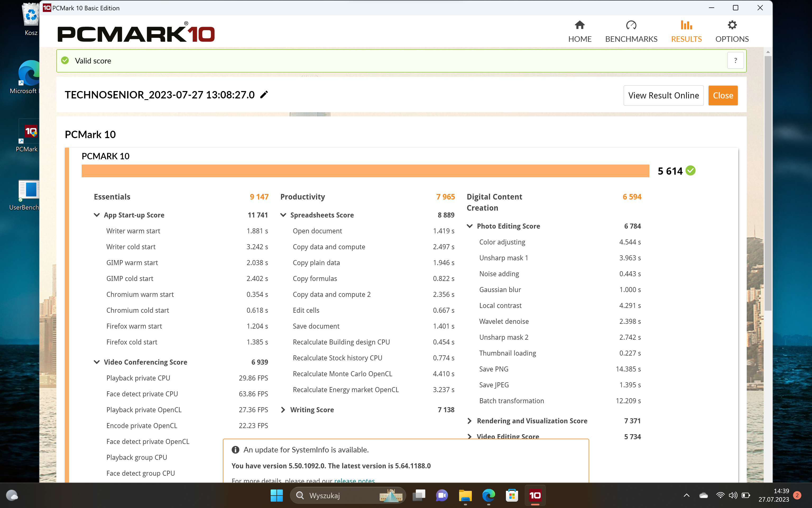Open weather widget in taskbar corner

[12, 495]
